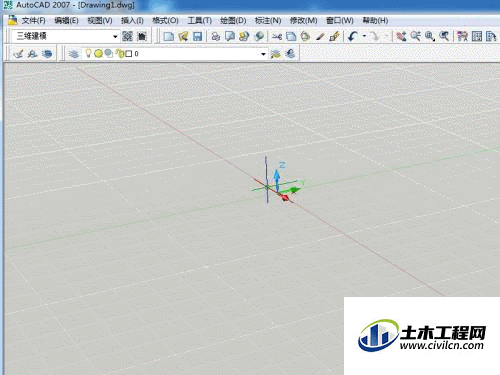Viewport: 500px width, 375px height.
Task: Open the Layer Properties Manager icon
Action: (73, 54)
